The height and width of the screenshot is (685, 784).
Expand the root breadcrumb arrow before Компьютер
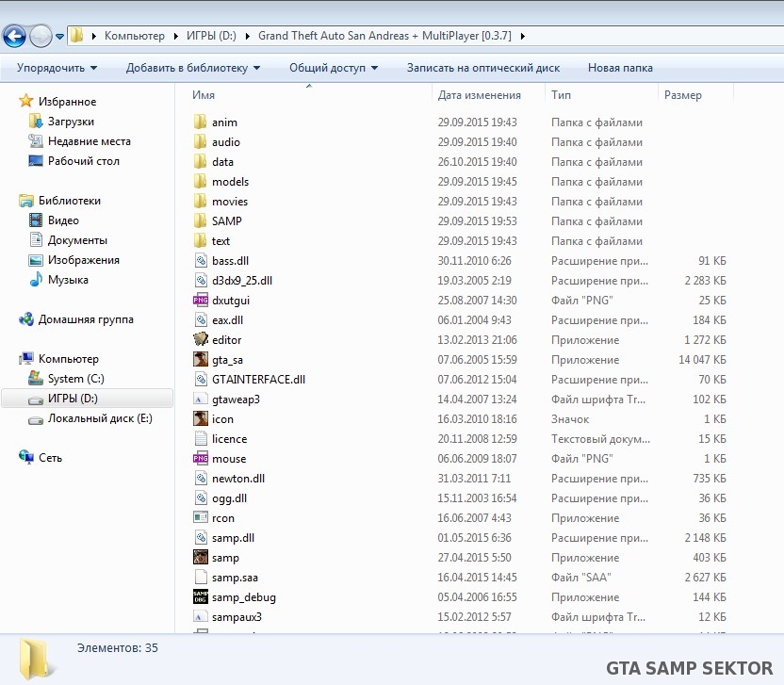[93, 36]
